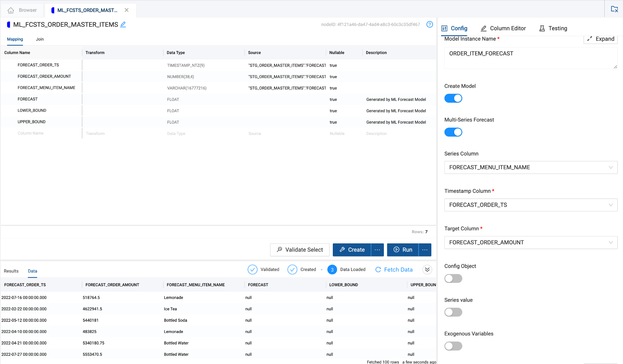Open Run button more options ellipsis
623x364 pixels.
(425, 250)
